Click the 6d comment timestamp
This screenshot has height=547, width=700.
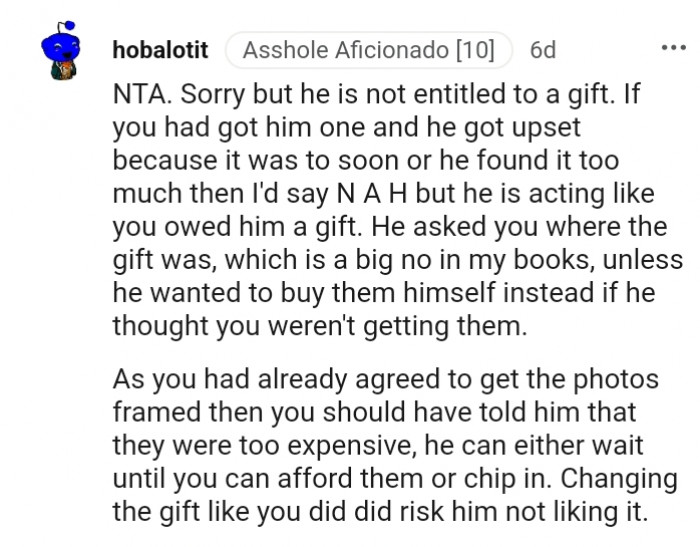543,49
